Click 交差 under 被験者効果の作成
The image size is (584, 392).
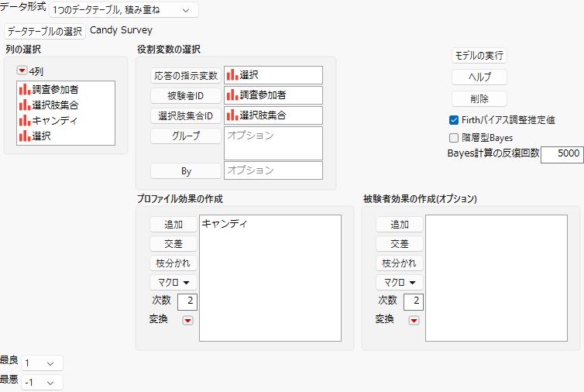tap(399, 244)
